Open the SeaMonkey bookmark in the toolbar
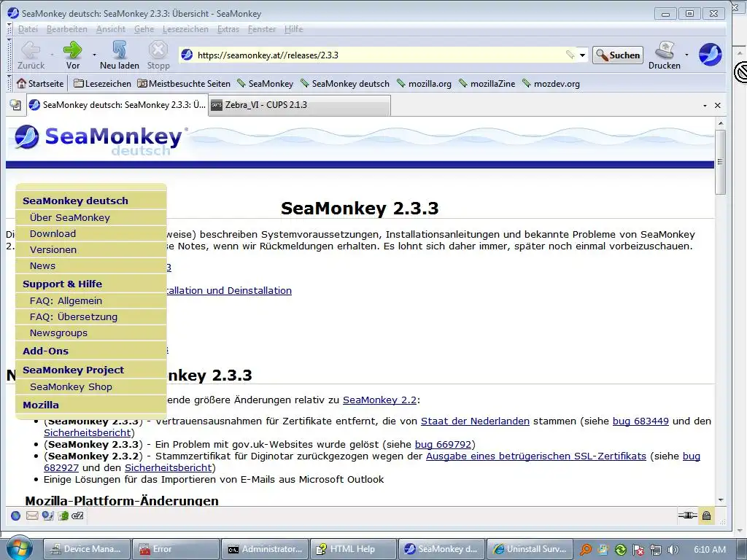 266,84
